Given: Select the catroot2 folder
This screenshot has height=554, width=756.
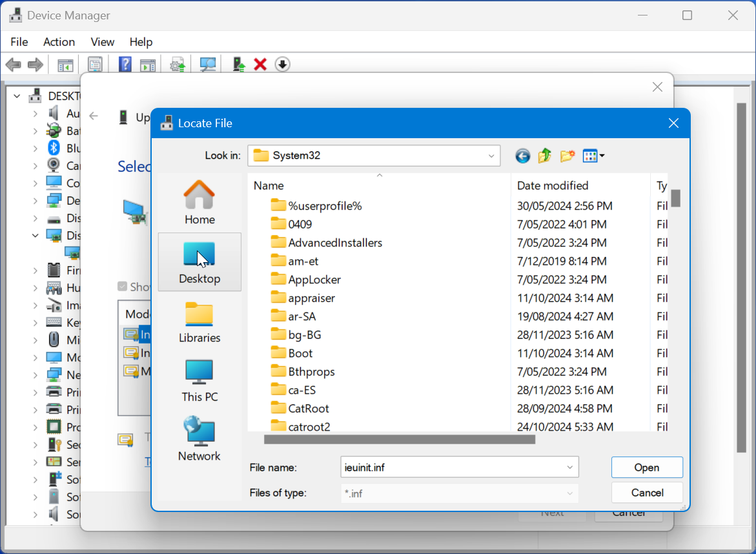Looking at the screenshot, I should tap(300, 426).
